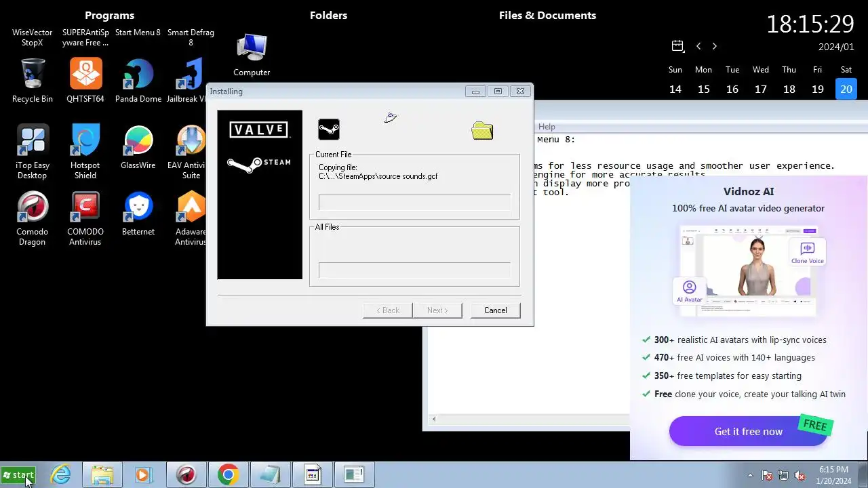Screen dimensions: 868x488
Task: Open Action Center flag tray icon
Action: point(767,475)
